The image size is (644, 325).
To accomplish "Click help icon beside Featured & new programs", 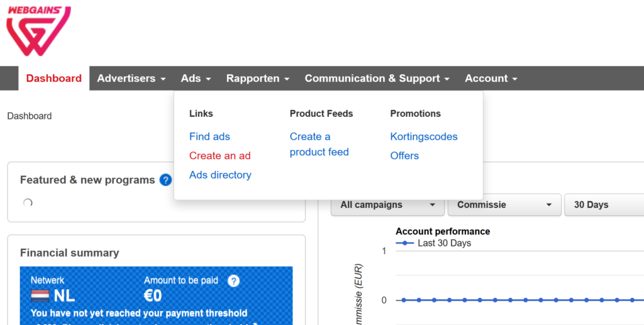I will 165,180.
